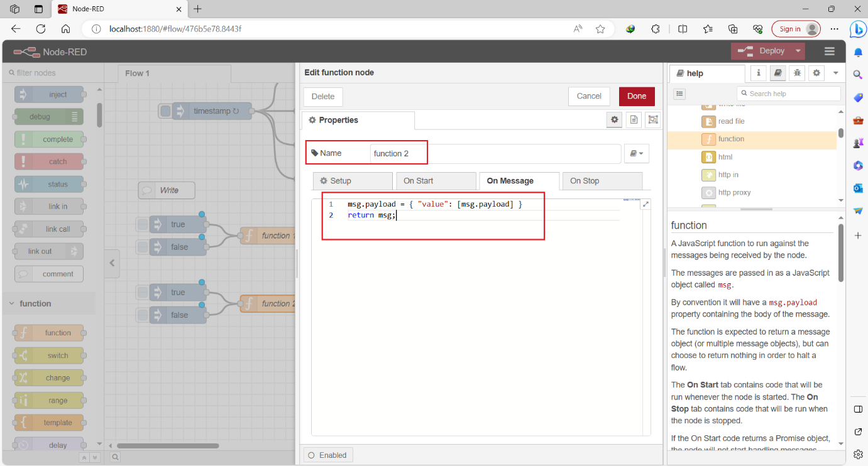Viewport: 868px width, 466px height.
Task: Collapse the left node palette
Action: click(x=112, y=264)
